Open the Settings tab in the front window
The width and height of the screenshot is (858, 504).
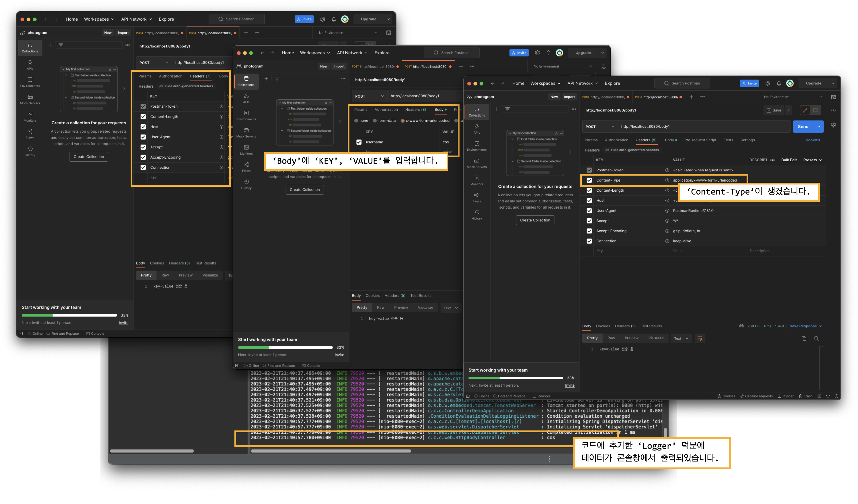point(747,140)
